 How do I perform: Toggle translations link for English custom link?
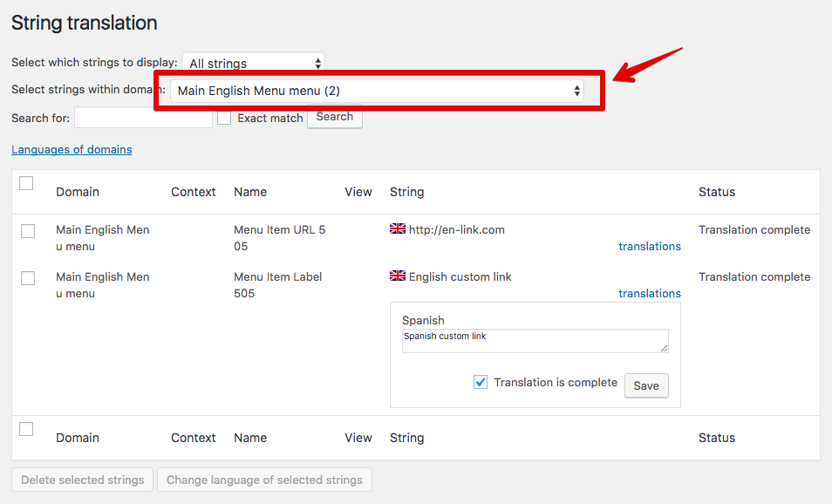pos(650,294)
